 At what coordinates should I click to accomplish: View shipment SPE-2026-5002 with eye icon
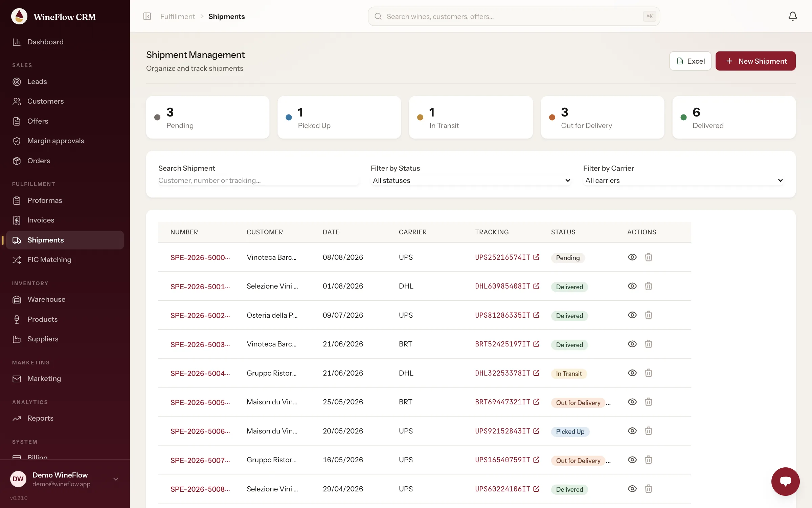click(632, 315)
